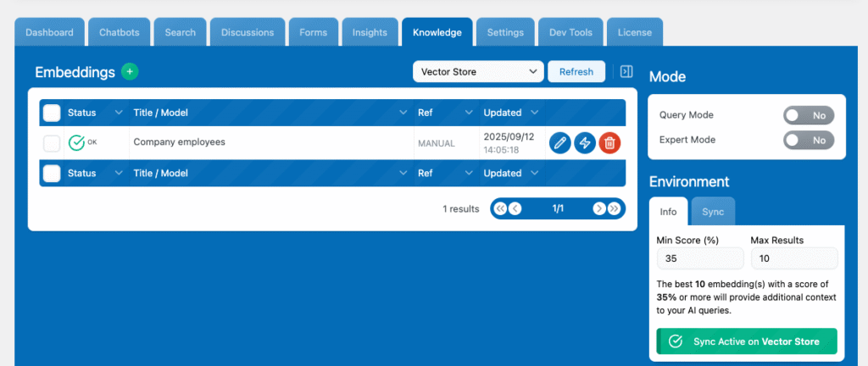The height and width of the screenshot is (366, 868).
Task: Open the Updated column sort chevron
Action: [534, 113]
